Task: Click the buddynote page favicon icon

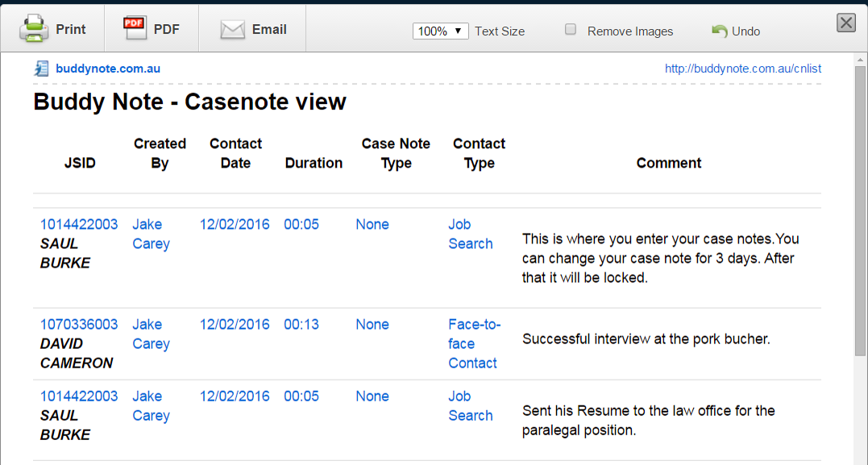Action: (x=42, y=69)
